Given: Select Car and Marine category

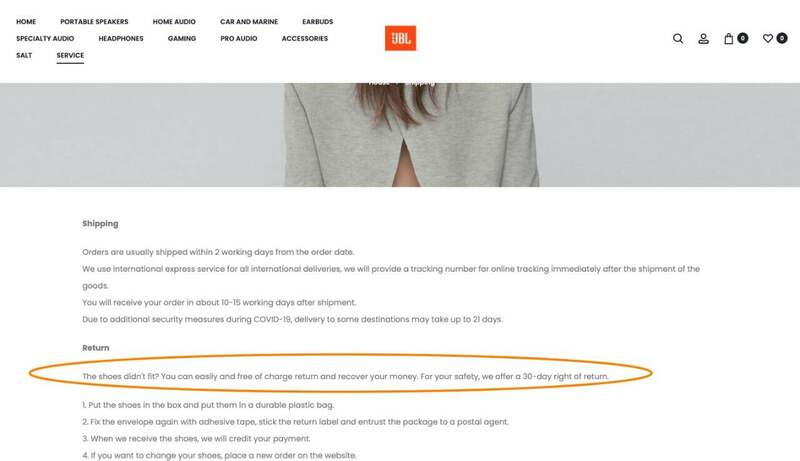Looking at the screenshot, I should tap(249, 21).
